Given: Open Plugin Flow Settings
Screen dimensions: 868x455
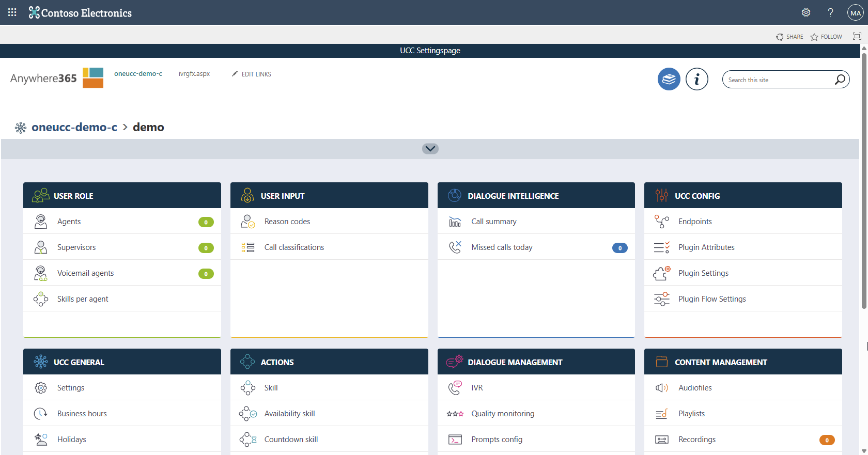Looking at the screenshot, I should click(x=712, y=299).
